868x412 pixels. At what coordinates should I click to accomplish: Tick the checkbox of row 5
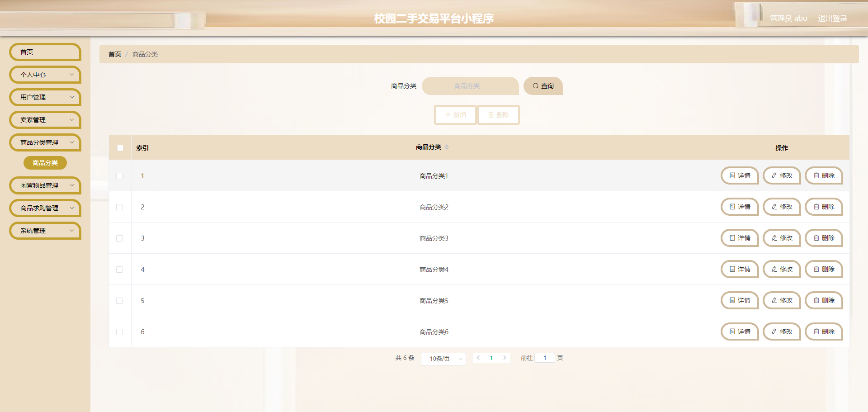[x=119, y=301]
